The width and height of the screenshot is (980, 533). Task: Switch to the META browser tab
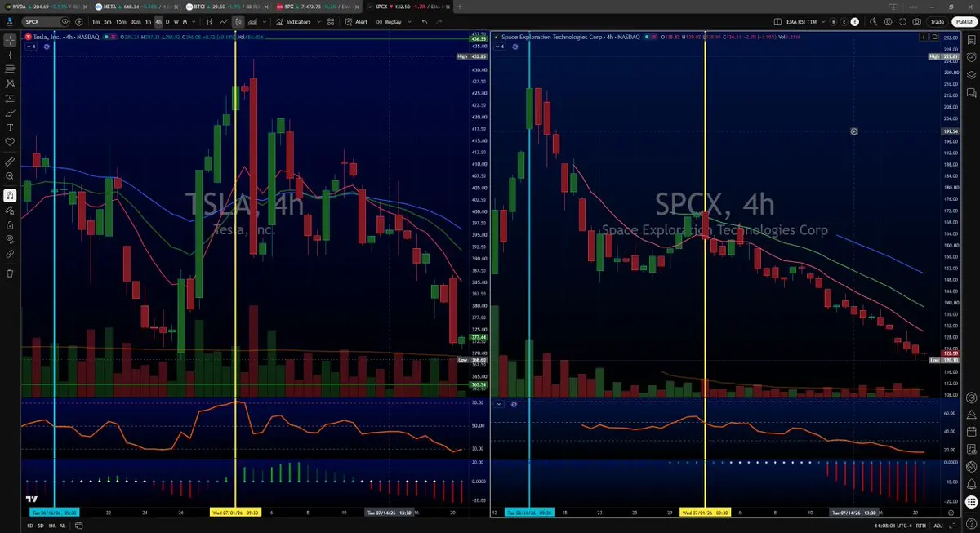click(135, 6)
